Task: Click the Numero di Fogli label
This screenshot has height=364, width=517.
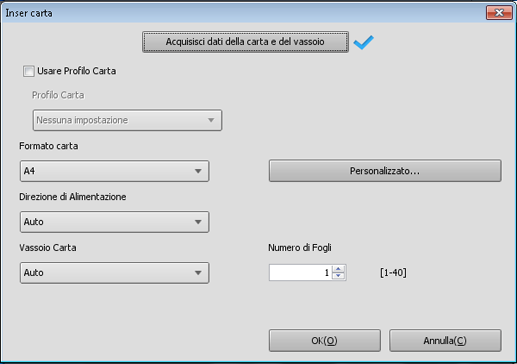Action: 300,248
